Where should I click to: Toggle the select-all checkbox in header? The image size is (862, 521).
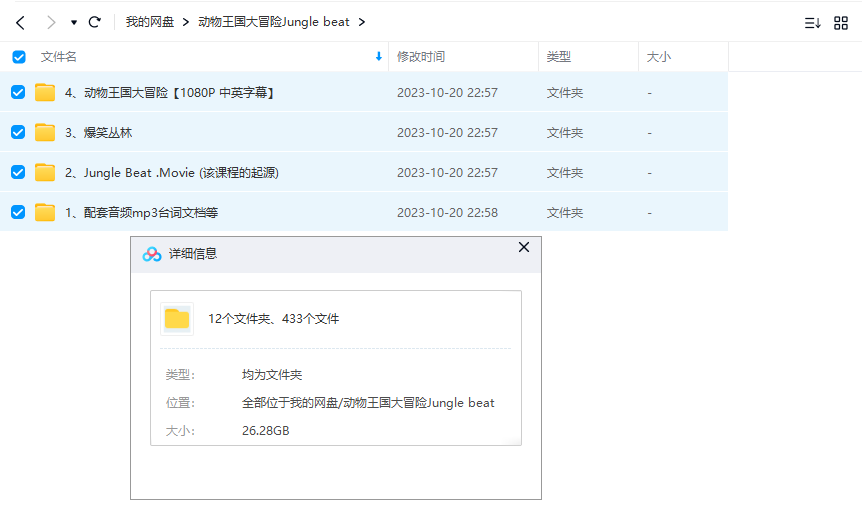(18, 57)
